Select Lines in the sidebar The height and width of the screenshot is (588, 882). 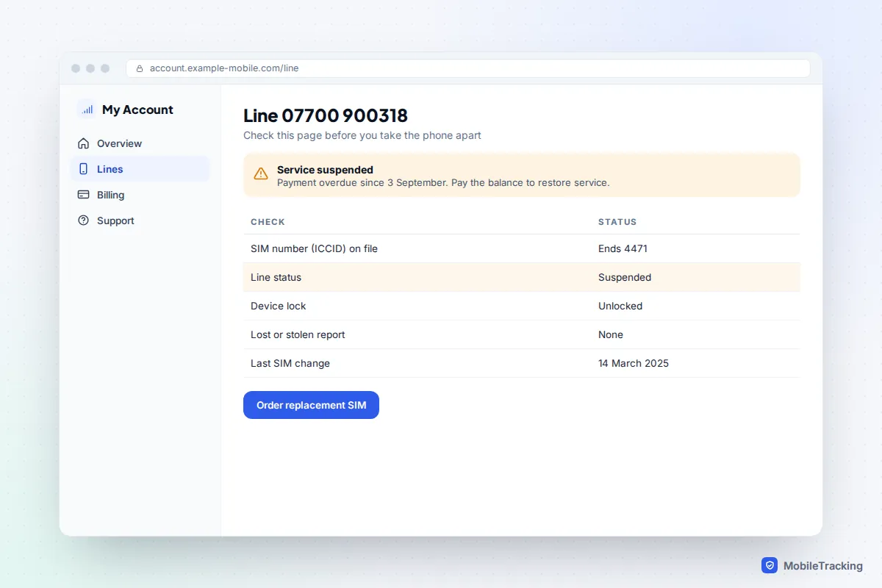pyautogui.click(x=140, y=169)
